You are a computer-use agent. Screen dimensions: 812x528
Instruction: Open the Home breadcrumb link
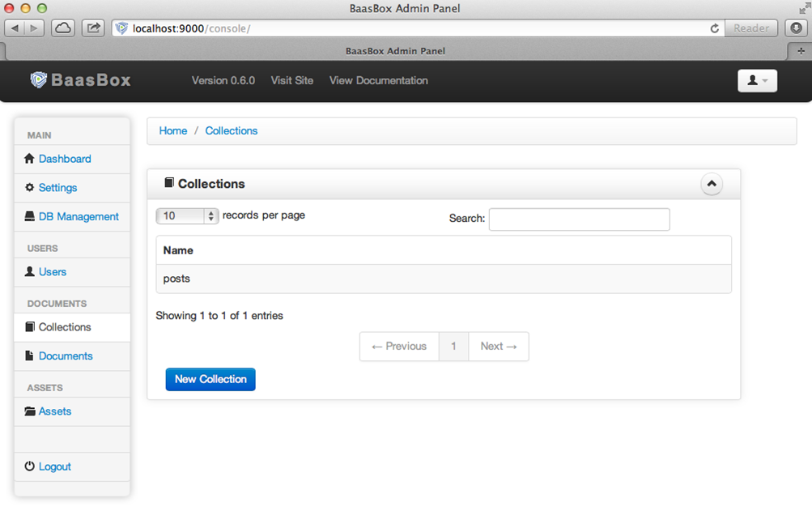[173, 130]
